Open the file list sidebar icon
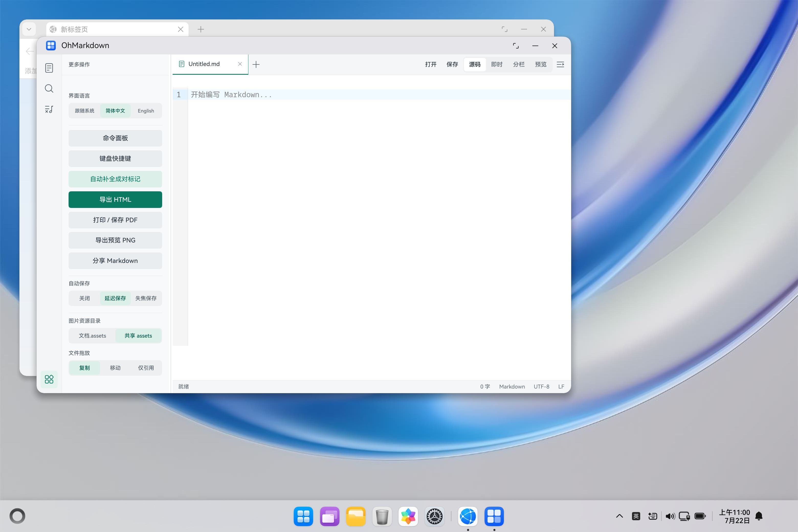 coord(49,68)
